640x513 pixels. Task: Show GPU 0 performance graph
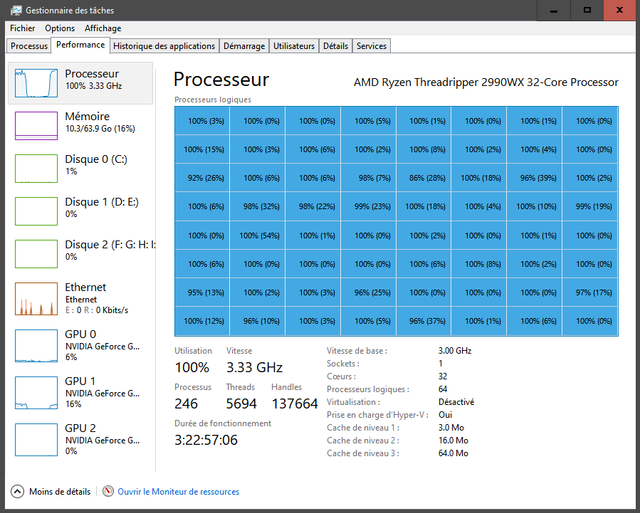point(80,346)
